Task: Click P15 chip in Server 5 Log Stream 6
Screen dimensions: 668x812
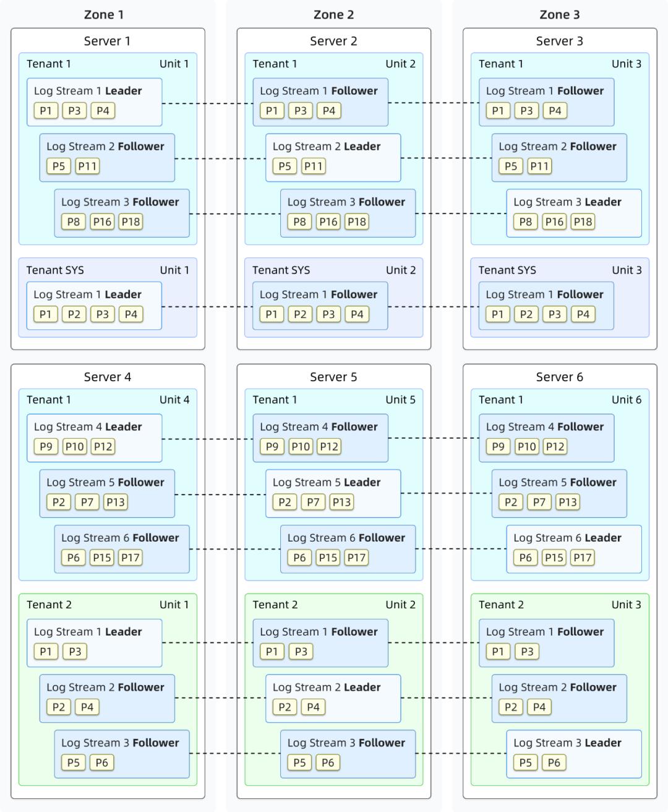Action: click(328, 558)
